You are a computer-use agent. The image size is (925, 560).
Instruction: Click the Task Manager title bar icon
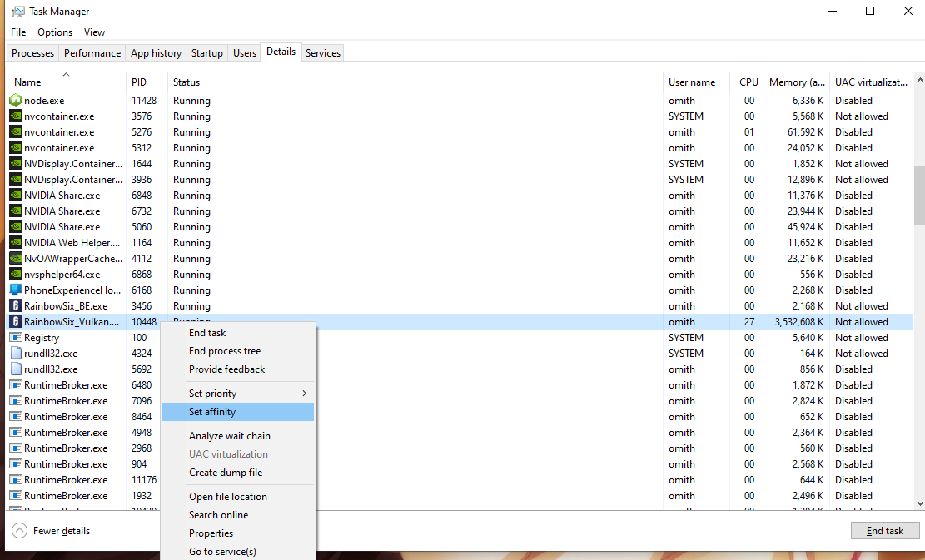pos(18,11)
